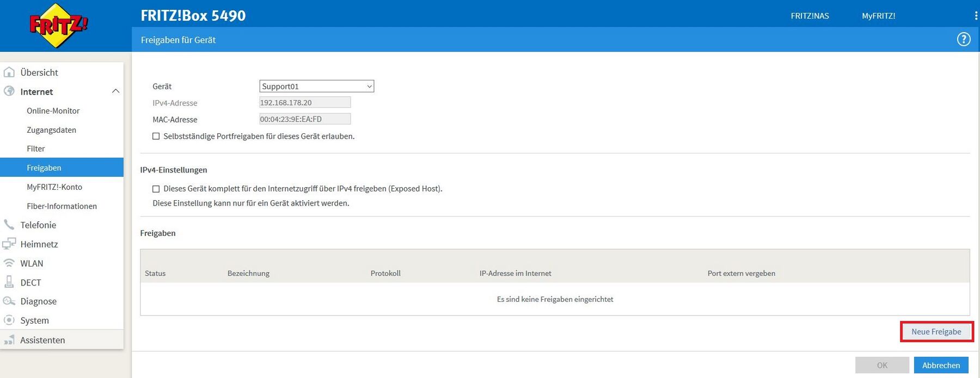Click the Internet globe icon
Viewport: 980px width, 378px height.
9,91
